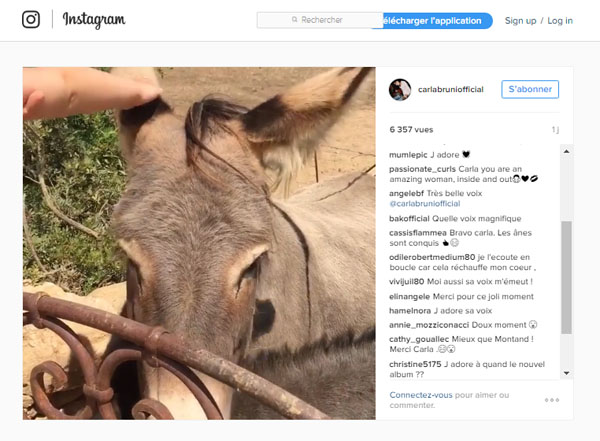Screen dimensions: 600x441
Task: Click the Log in link
Action: click(x=560, y=20)
